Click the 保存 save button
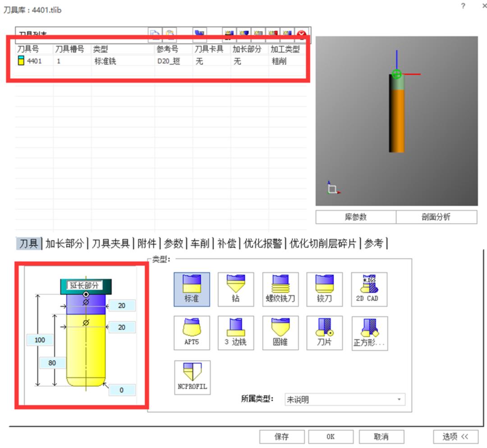This screenshot has height=448, width=487. pos(282,437)
